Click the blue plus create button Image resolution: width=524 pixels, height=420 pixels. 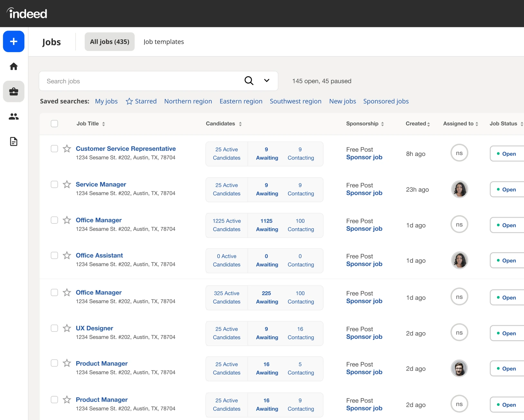[x=14, y=41]
